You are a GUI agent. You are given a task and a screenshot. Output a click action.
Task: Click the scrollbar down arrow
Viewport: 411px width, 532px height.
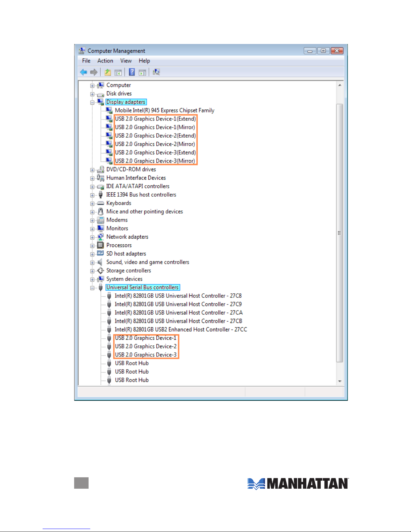[340, 381]
